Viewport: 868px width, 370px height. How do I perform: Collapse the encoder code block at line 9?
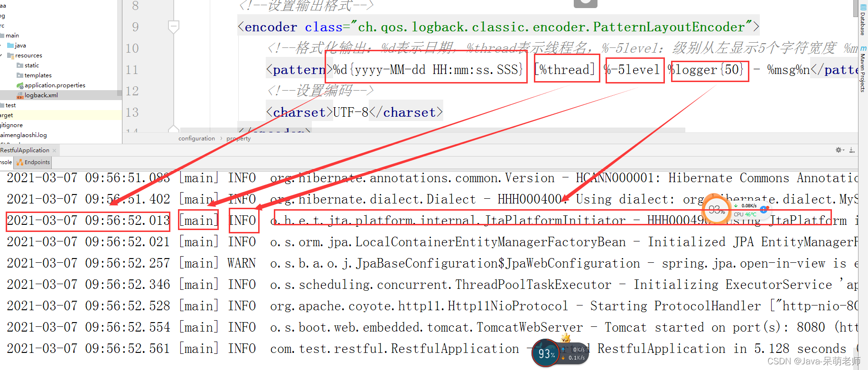coord(174,26)
